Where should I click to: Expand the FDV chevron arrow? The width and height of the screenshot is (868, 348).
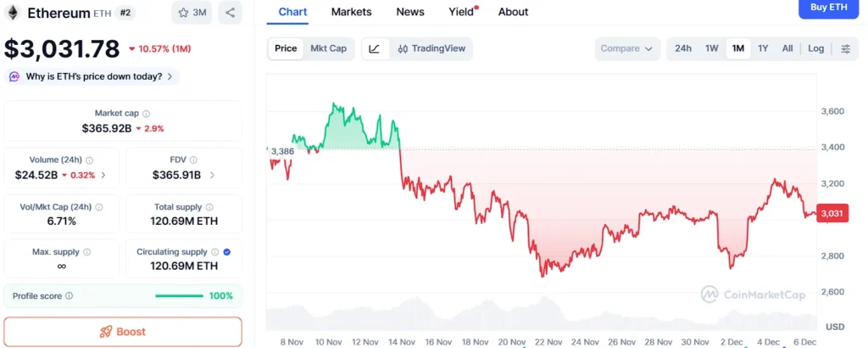coord(212,176)
